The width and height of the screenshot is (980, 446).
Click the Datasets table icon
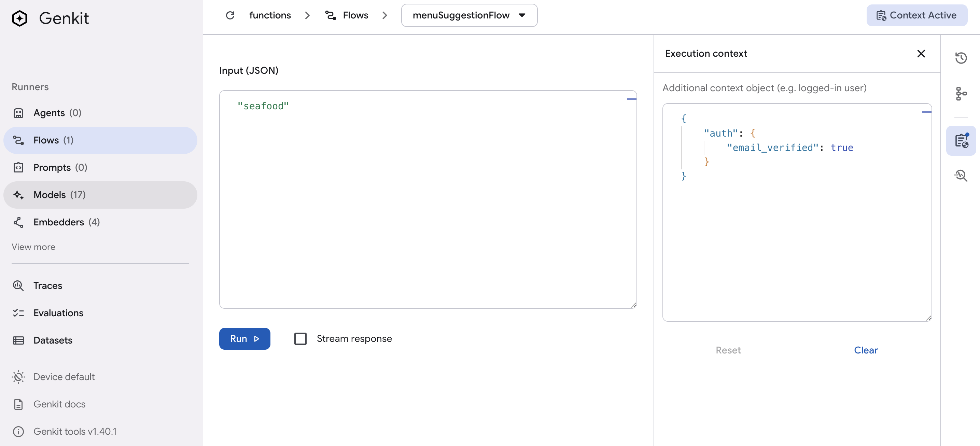[x=18, y=340]
